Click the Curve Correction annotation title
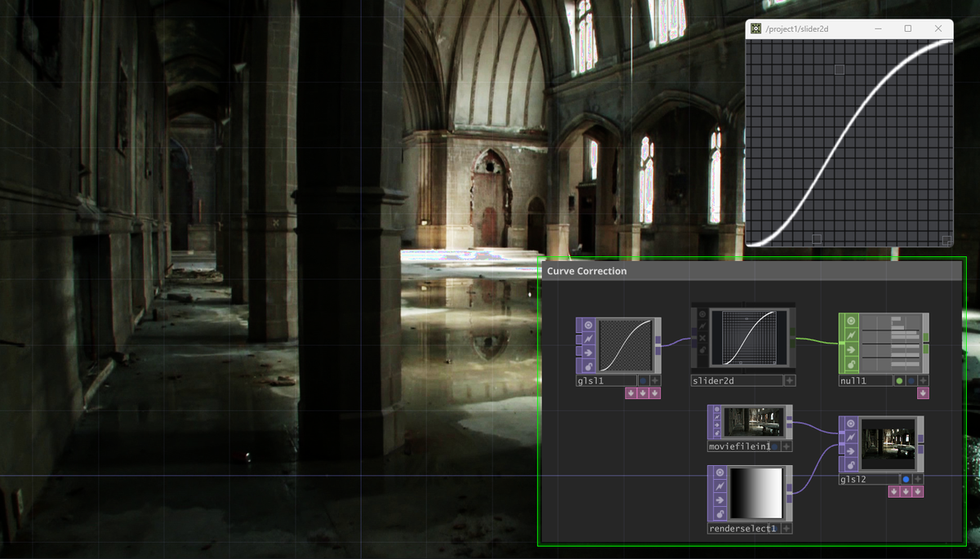Screen dimensions: 980x559 (x=587, y=271)
